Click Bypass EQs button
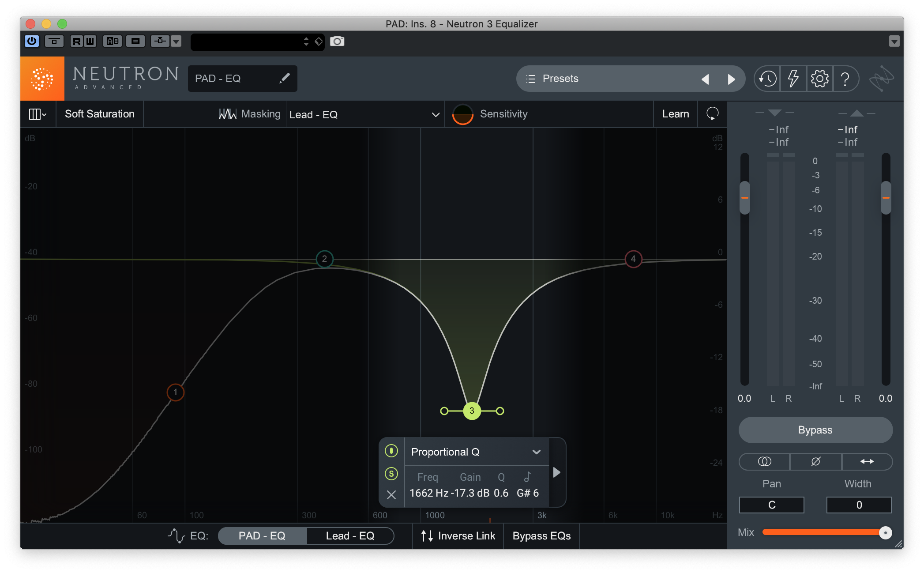This screenshot has height=573, width=924. (x=541, y=536)
